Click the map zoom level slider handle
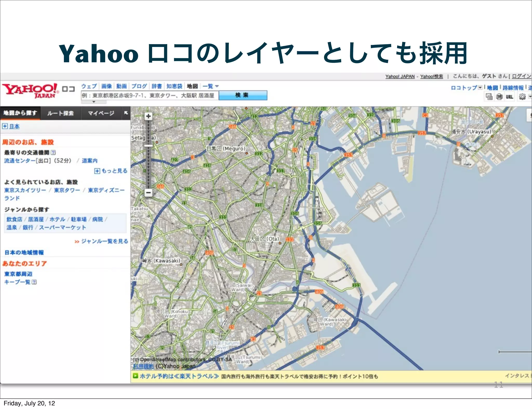Viewport: 532px width, 409px height. (148, 146)
